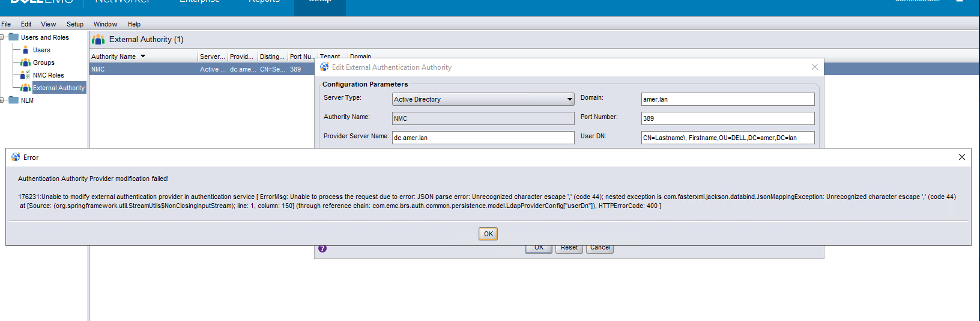Click the External Authority tree node icon

coord(25,88)
